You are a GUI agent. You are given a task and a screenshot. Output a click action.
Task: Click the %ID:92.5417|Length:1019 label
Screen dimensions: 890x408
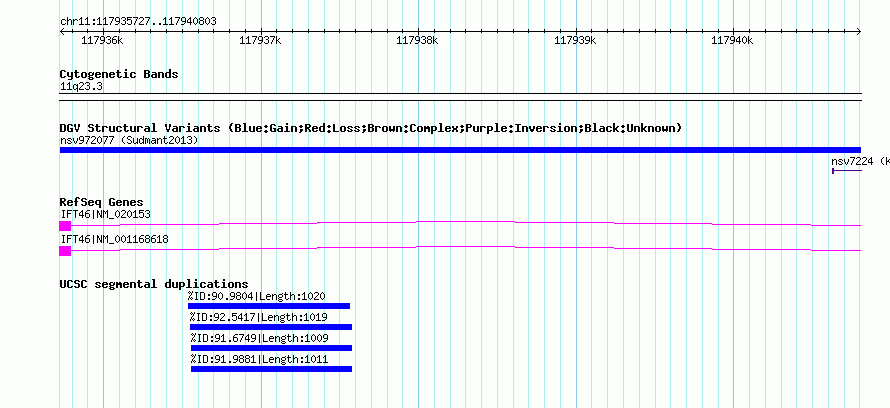coord(259,317)
